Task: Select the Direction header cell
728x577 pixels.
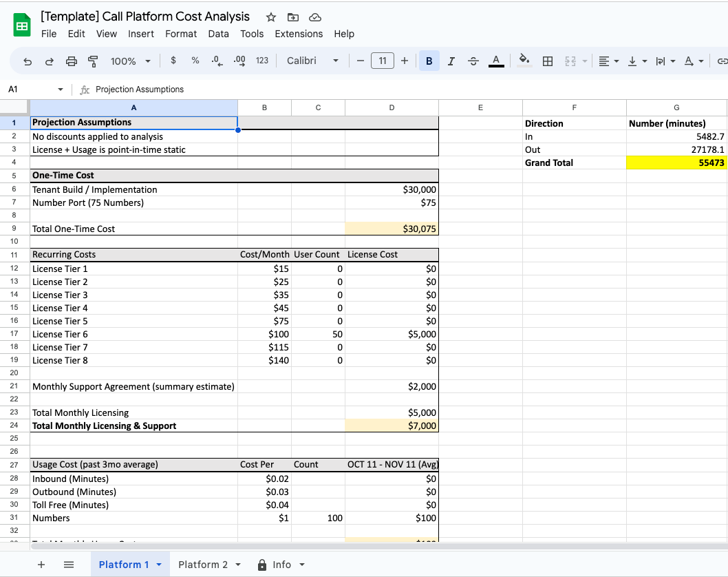Action: (x=575, y=123)
